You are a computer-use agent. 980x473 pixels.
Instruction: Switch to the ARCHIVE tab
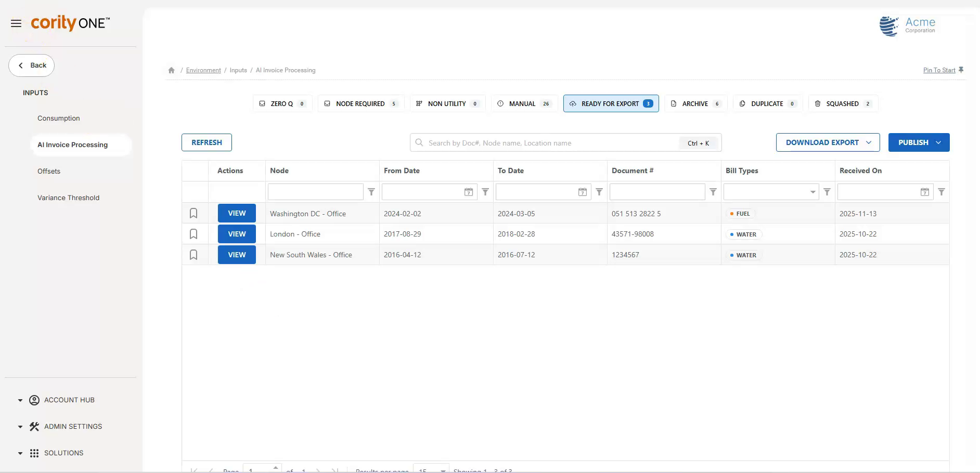(x=695, y=103)
